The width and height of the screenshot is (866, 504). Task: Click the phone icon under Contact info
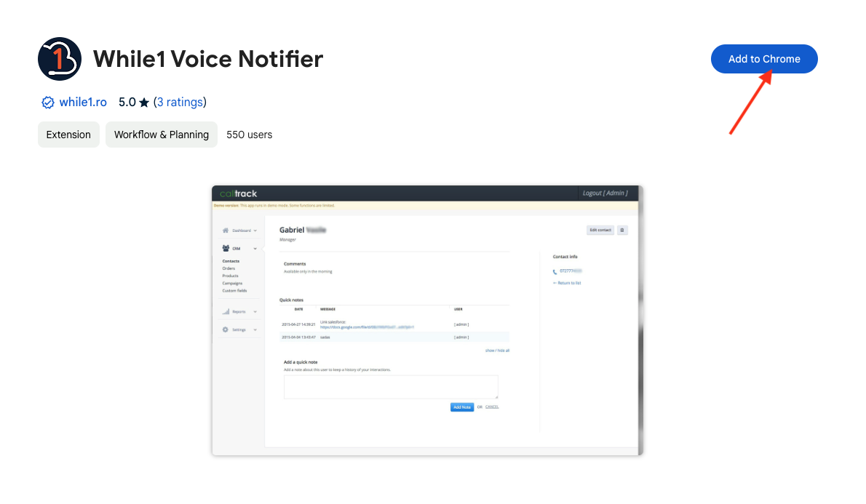point(555,271)
